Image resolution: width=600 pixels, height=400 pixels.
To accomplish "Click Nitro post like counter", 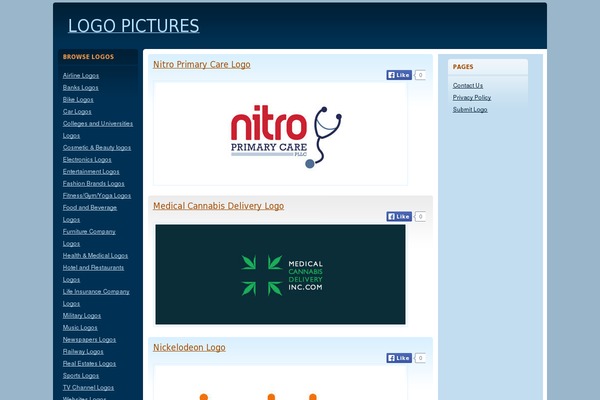I will coord(420,75).
